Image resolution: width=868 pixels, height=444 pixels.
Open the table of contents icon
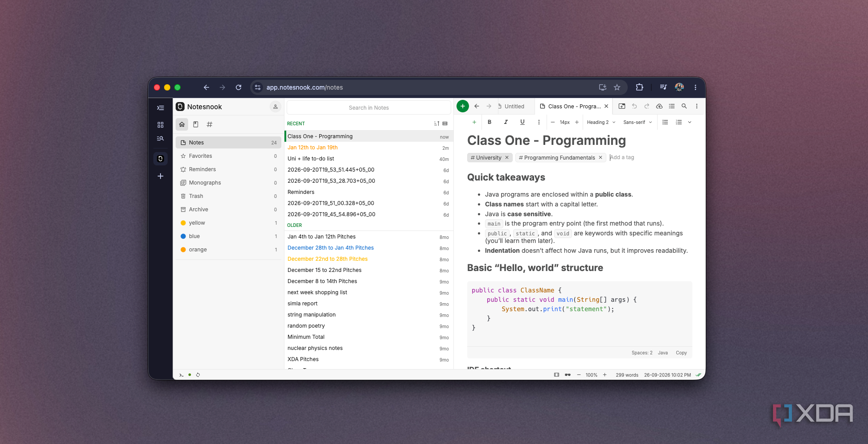click(x=672, y=106)
